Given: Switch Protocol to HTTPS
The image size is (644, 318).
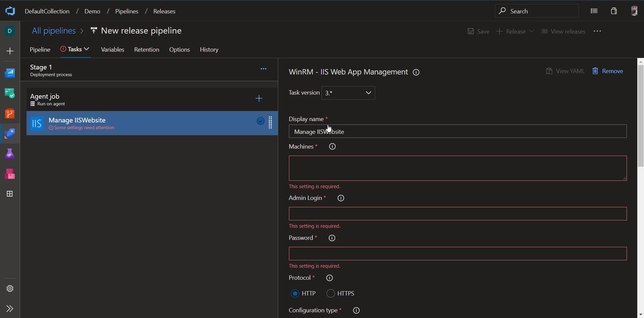Looking at the screenshot, I should 330,293.
